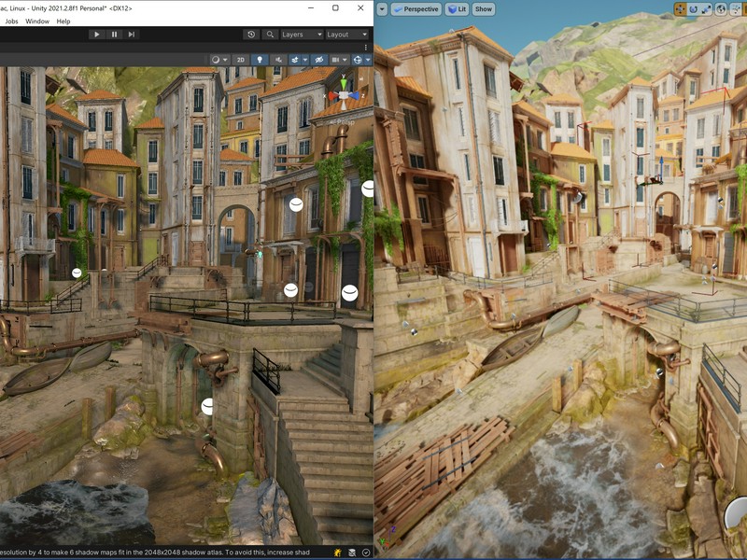The height and width of the screenshot is (560, 747).
Task: Select probe sphere beside stairway pipes in Unity
Action: [207, 407]
